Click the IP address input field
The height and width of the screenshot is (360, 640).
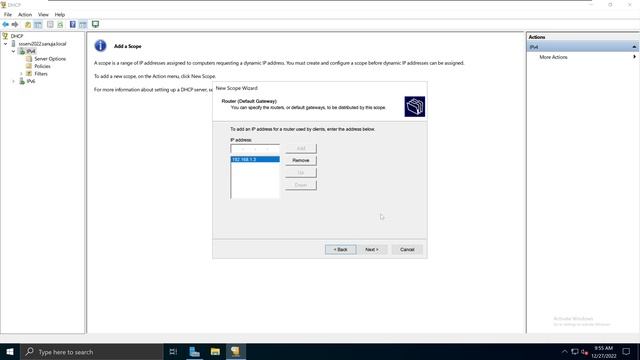(x=255, y=149)
